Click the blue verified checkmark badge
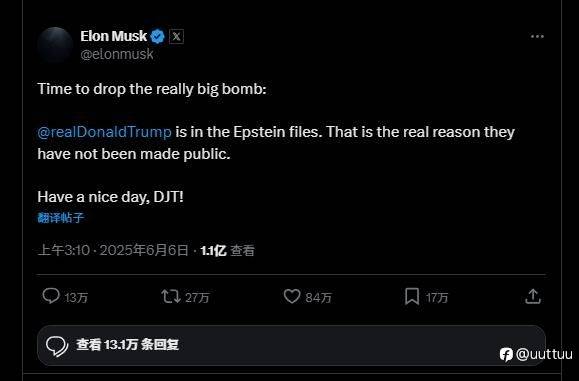The image size is (579, 381). click(x=158, y=36)
